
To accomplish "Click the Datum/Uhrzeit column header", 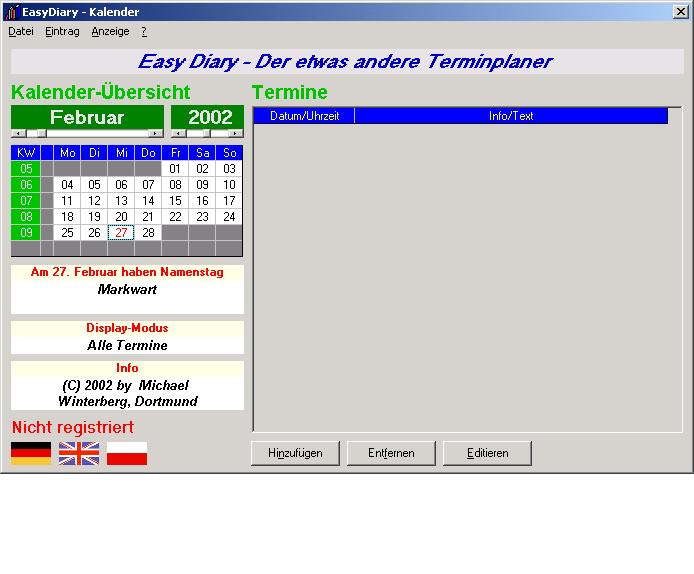I will 304,116.
